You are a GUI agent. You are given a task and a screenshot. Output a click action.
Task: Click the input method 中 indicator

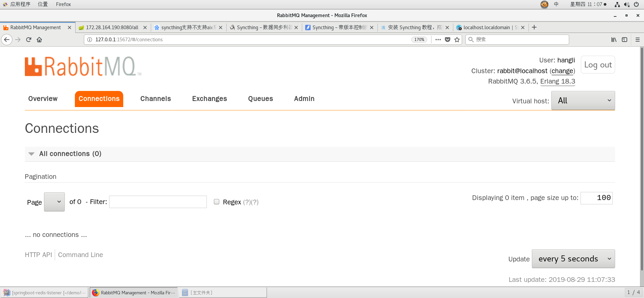[x=556, y=4]
